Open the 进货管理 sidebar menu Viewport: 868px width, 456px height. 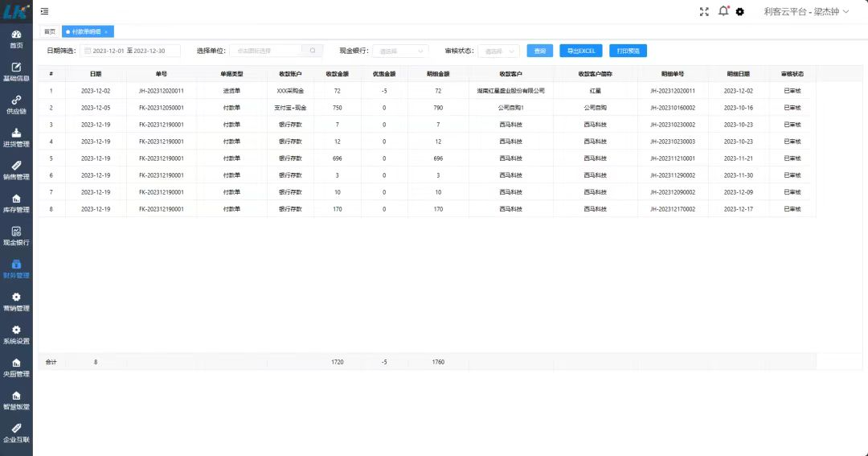(16, 138)
